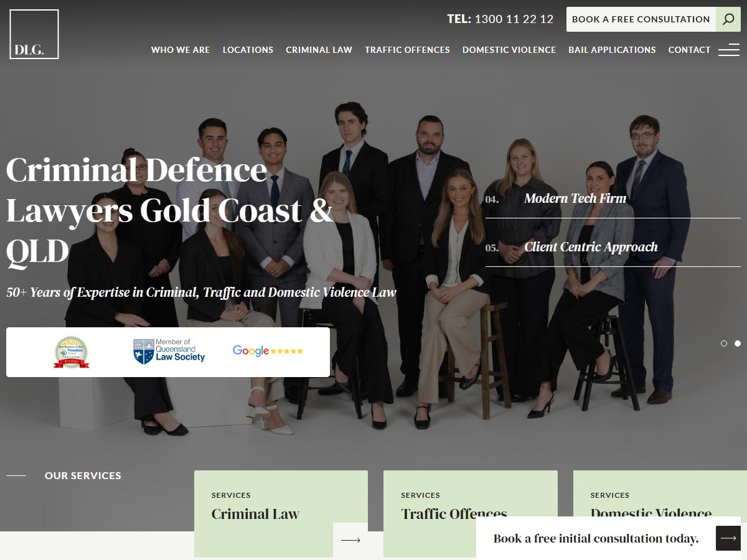Click the dark arrow beside the consultation banner

[728, 538]
